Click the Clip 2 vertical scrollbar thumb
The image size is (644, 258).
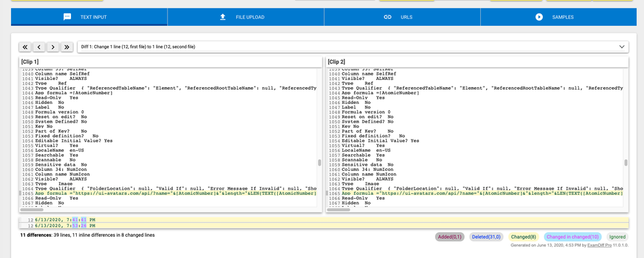626,163
